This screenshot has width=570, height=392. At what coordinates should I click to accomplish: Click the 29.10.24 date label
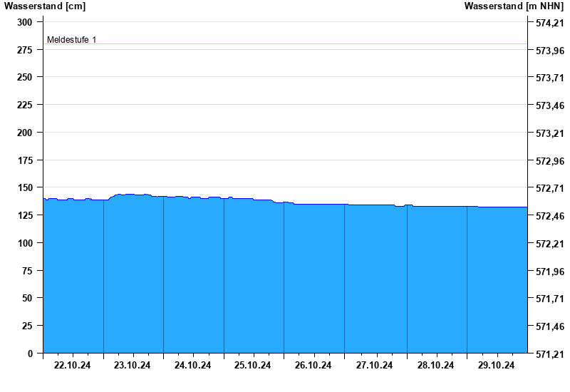[496, 366]
